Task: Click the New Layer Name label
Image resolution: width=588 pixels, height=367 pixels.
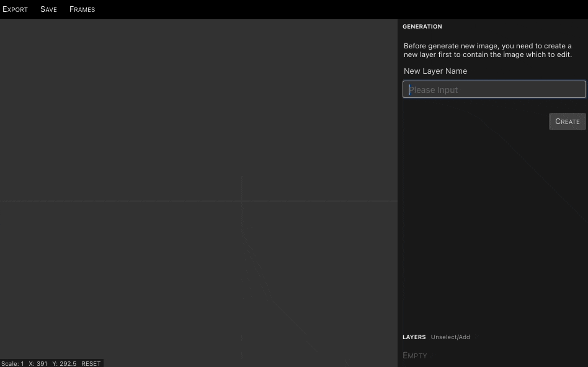Action: 435,71
